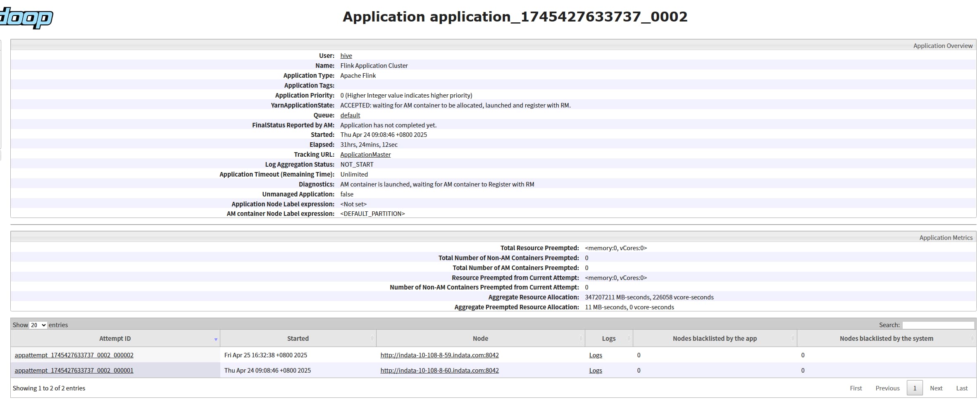Click the Last pagination button
980x402 pixels.
[962, 388]
